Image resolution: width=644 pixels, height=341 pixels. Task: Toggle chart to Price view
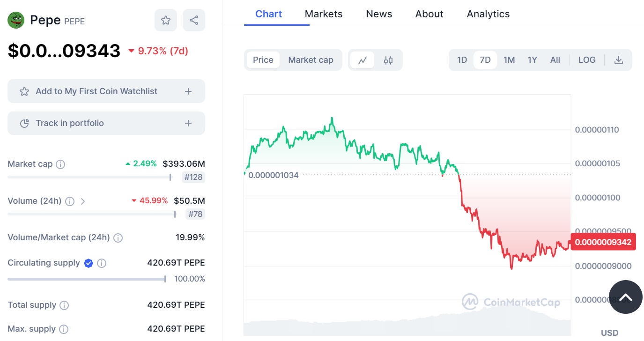tap(263, 60)
